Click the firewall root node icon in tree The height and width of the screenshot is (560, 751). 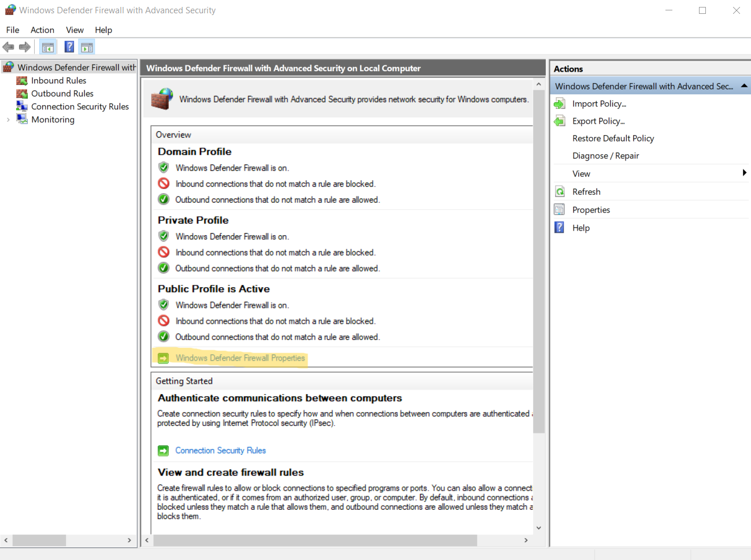click(x=8, y=67)
